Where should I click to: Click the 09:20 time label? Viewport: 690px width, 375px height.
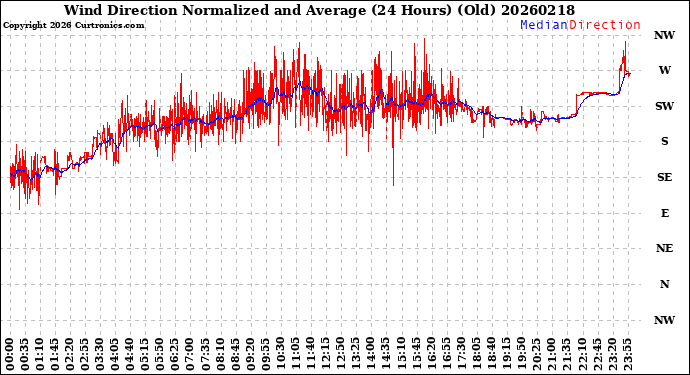point(250,355)
